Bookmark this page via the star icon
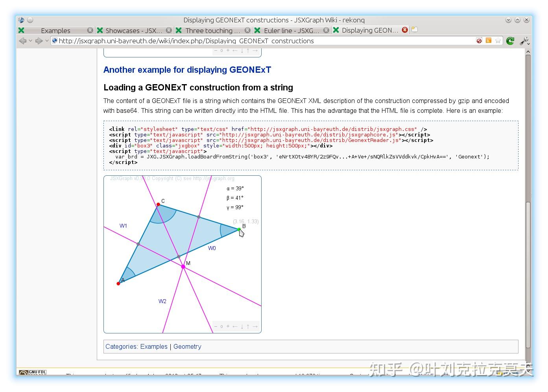 point(498,40)
